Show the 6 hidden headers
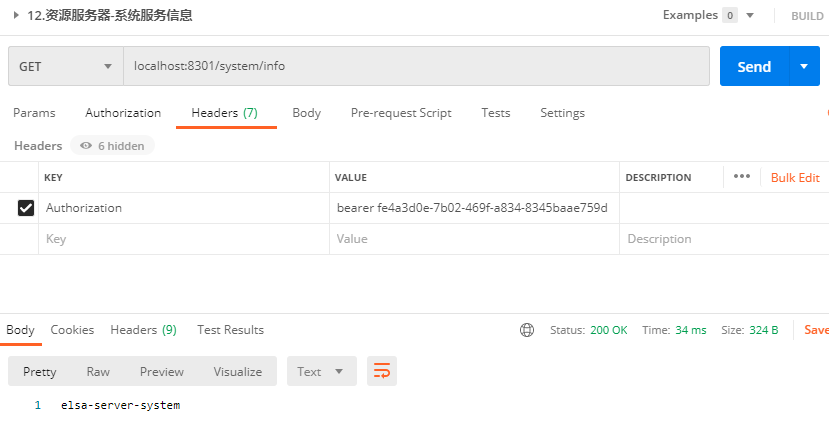This screenshot has width=829, height=428. point(112,146)
